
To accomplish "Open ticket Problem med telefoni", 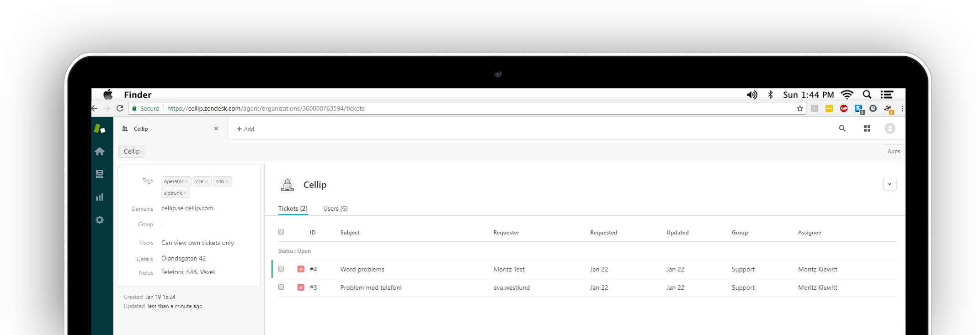I will tap(371, 287).
